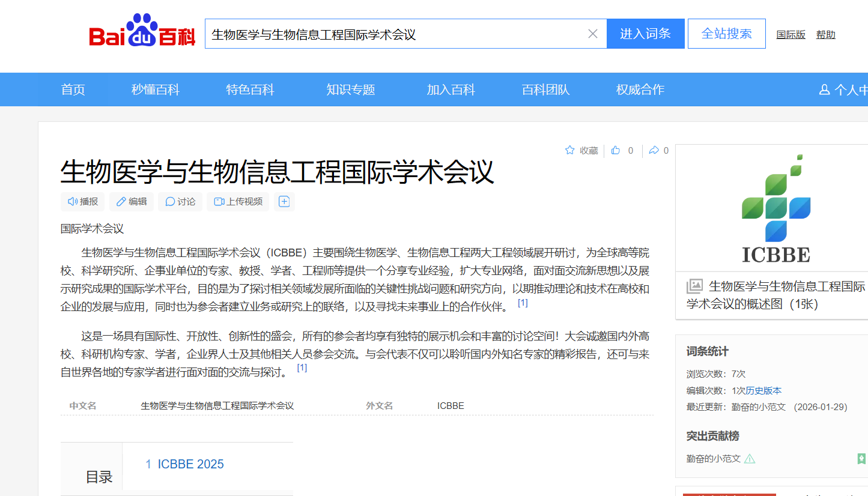Screen dimensions: 868x496
Task: Click the star 收藏 favorite icon
Action: [570, 150]
